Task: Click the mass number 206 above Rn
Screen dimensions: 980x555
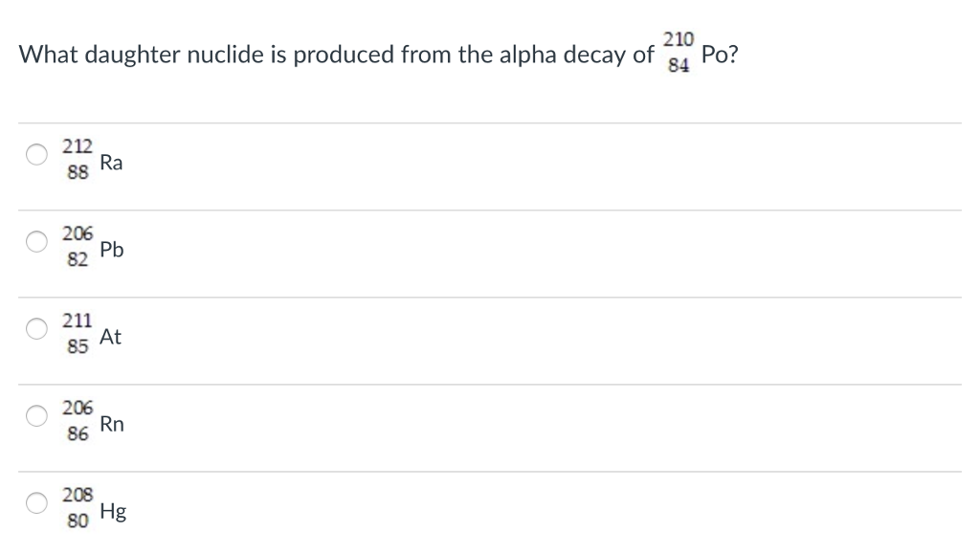Action: pos(77,408)
